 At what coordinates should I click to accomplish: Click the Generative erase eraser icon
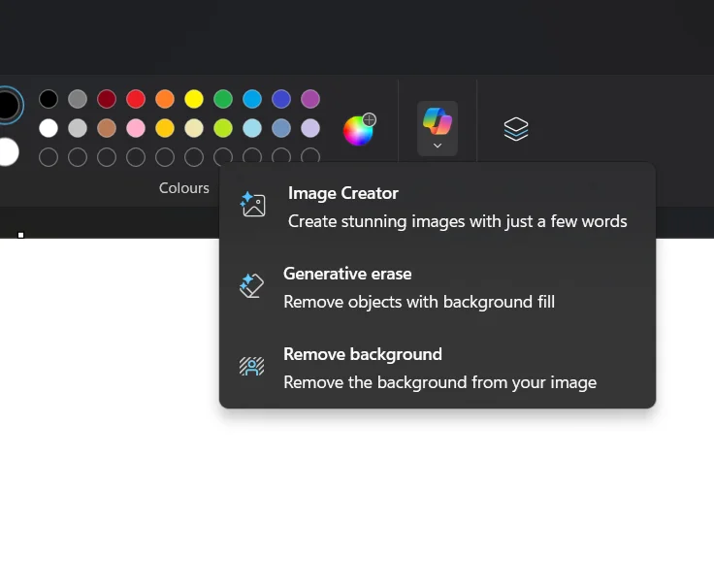coord(252,285)
